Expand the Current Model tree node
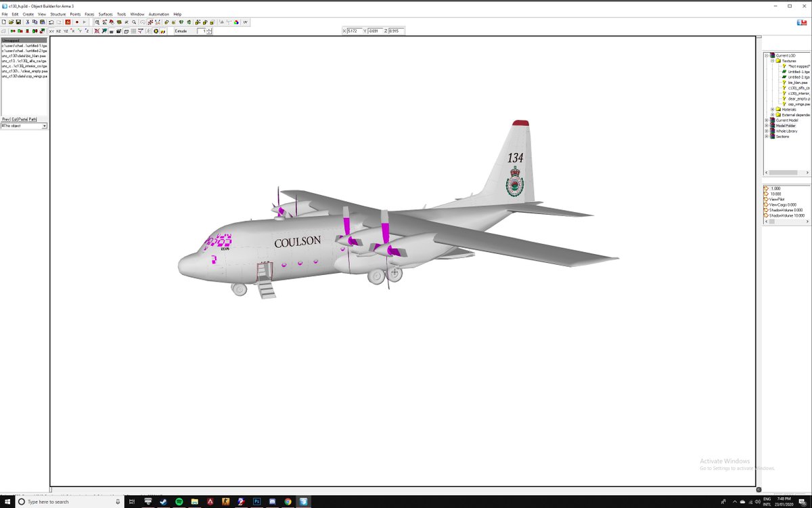The image size is (812, 508). (x=767, y=120)
